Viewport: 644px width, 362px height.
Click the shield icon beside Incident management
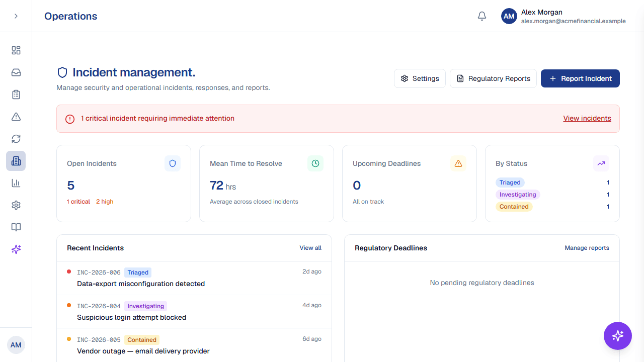click(x=62, y=72)
